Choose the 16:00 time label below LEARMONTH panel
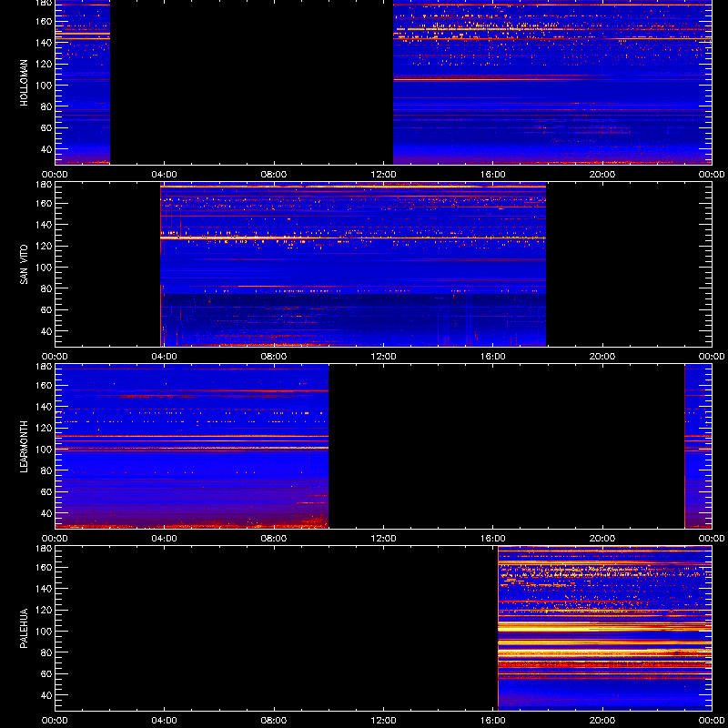Screen dimensions: 728x728 click(493, 539)
